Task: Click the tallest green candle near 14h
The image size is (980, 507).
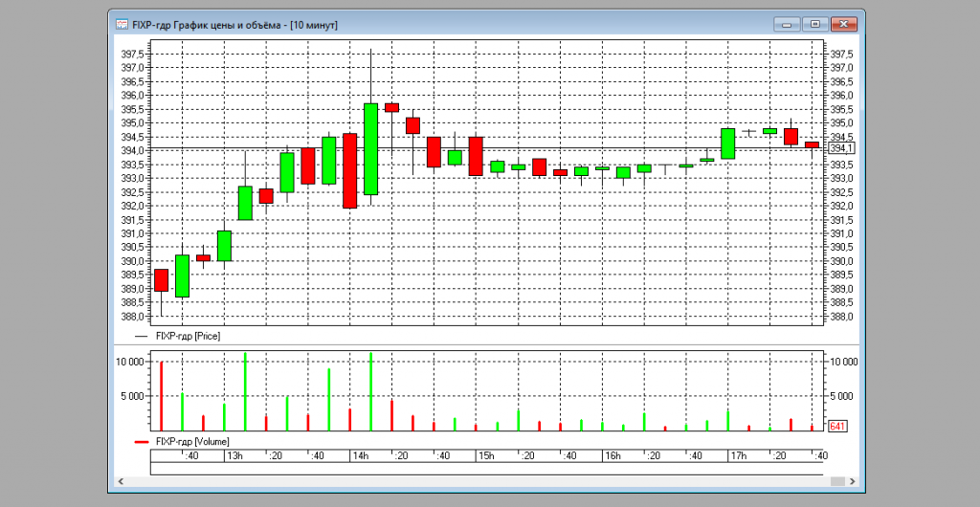Action: 370,148
